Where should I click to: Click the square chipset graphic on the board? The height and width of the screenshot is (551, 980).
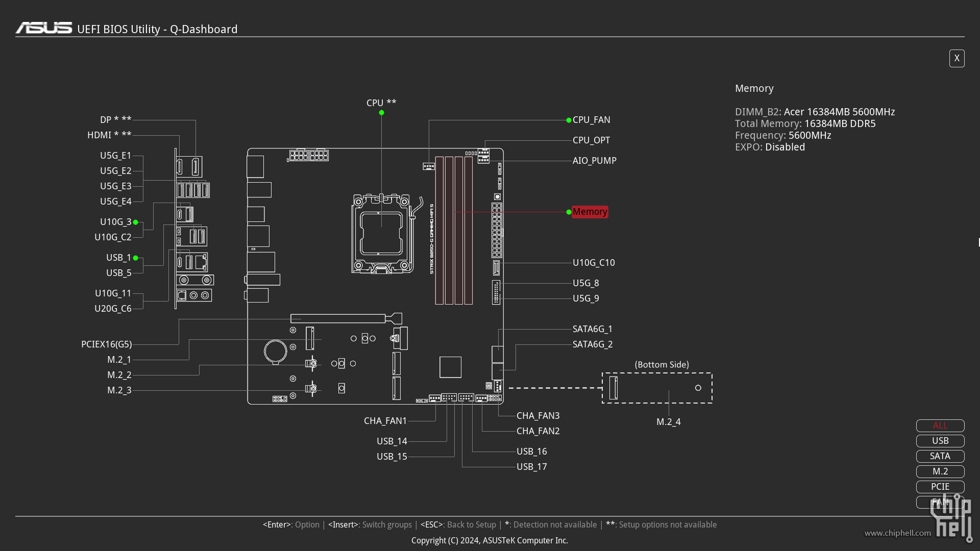pyautogui.click(x=450, y=367)
